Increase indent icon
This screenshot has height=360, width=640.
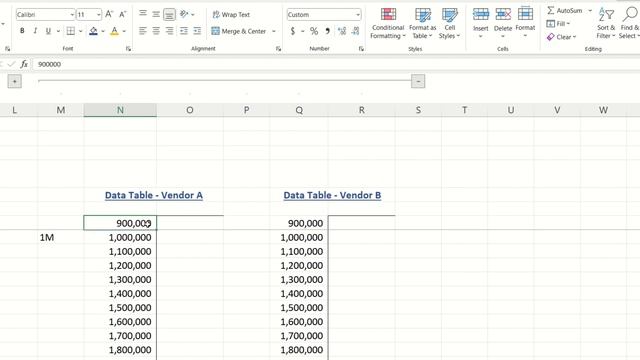tap(197, 31)
